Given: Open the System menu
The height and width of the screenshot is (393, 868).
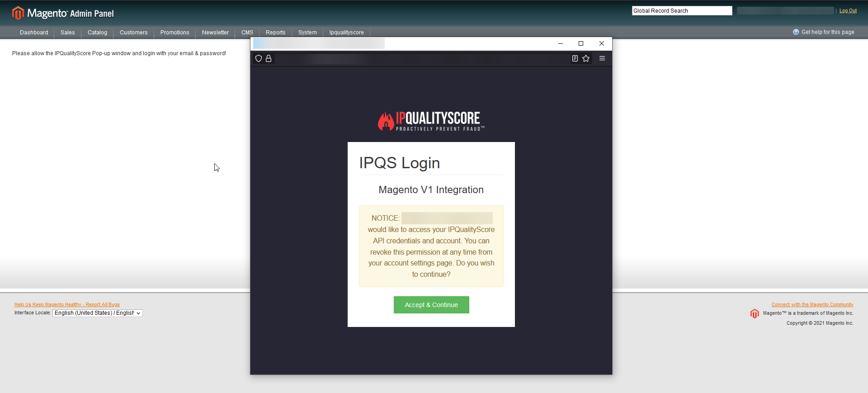Looking at the screenshot, I should [308, 33].
